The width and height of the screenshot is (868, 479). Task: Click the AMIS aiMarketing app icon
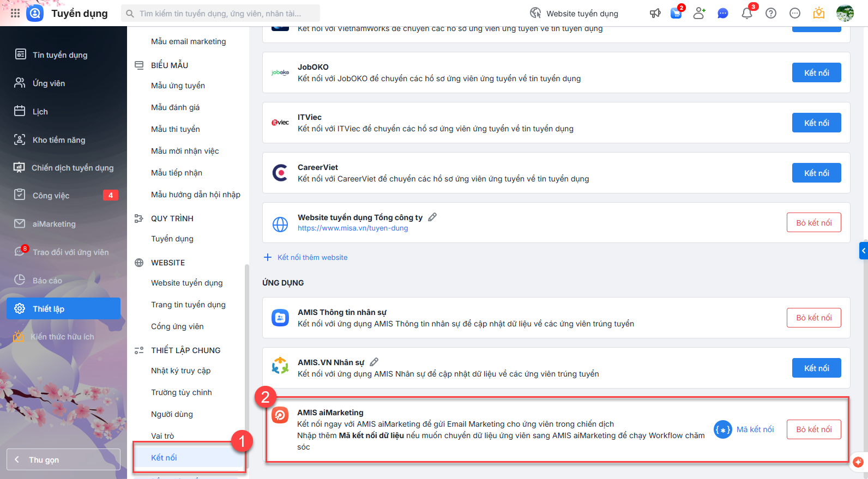280,415
